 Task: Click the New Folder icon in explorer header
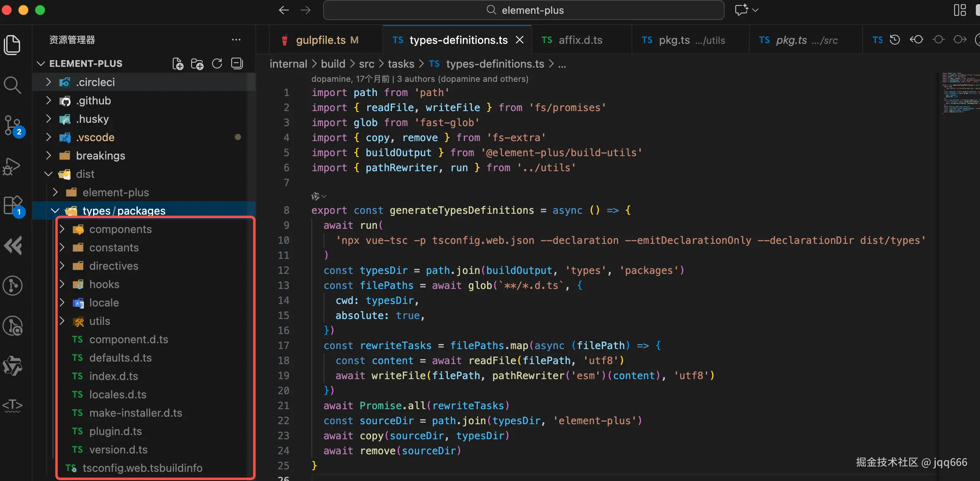[197, 64]
